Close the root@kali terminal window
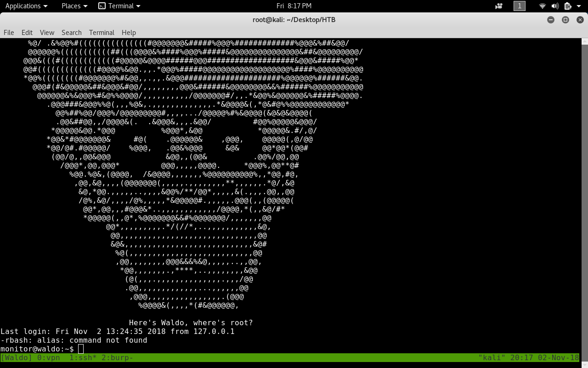 point(580,20)
